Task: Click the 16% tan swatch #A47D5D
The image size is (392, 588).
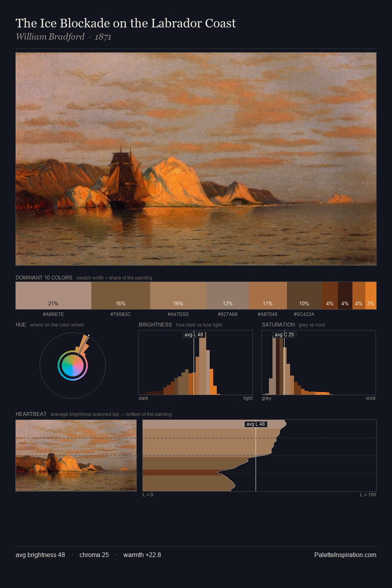Action: pos(178,296)
